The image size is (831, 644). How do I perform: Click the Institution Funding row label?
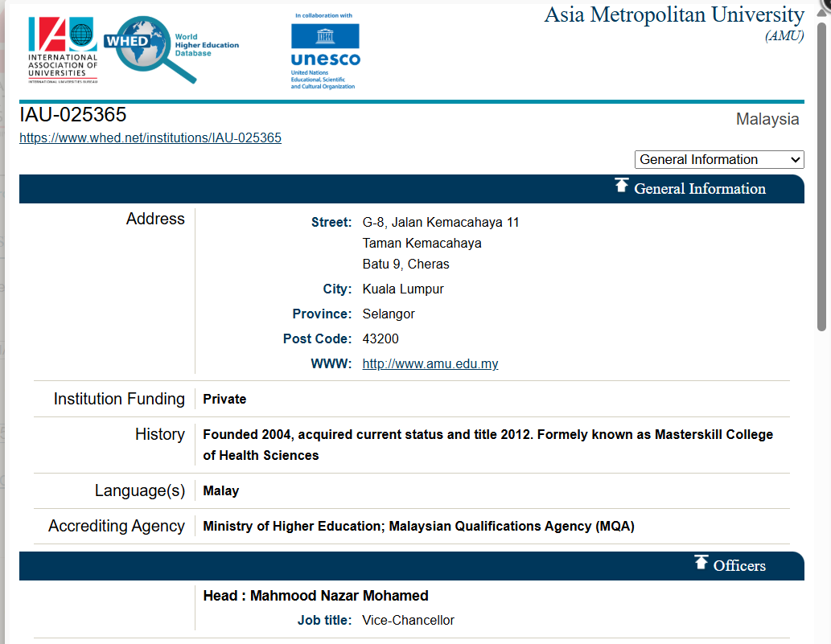click(119, 399)
